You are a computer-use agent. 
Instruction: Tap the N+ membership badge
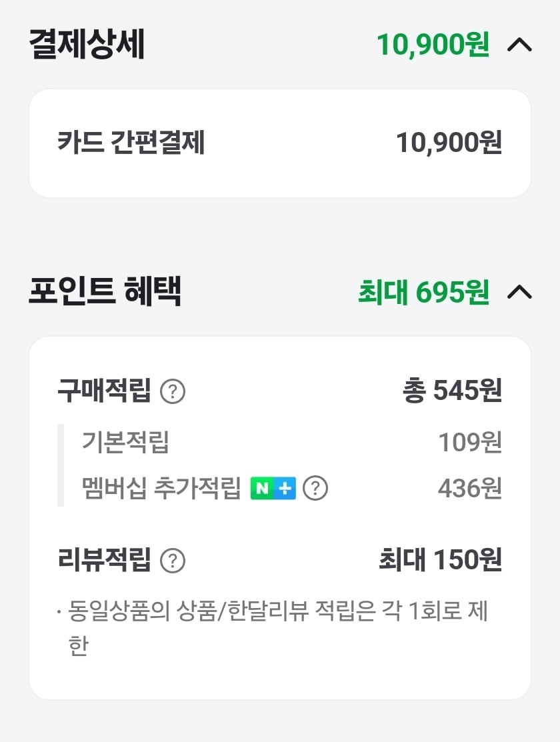(x=273, y=489)
